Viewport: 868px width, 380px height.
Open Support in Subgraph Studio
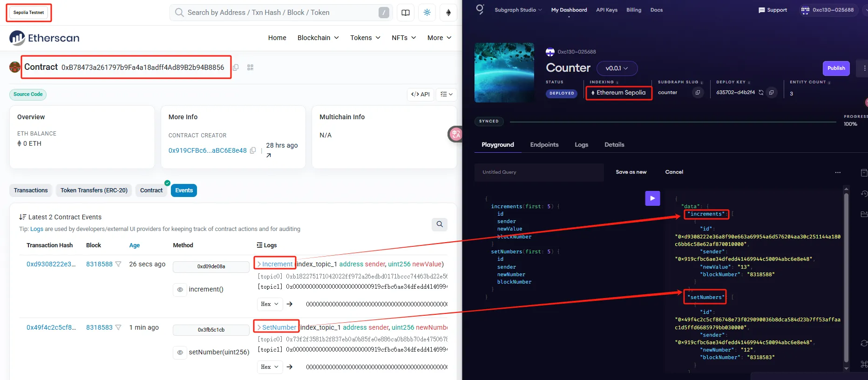point(773,10)
